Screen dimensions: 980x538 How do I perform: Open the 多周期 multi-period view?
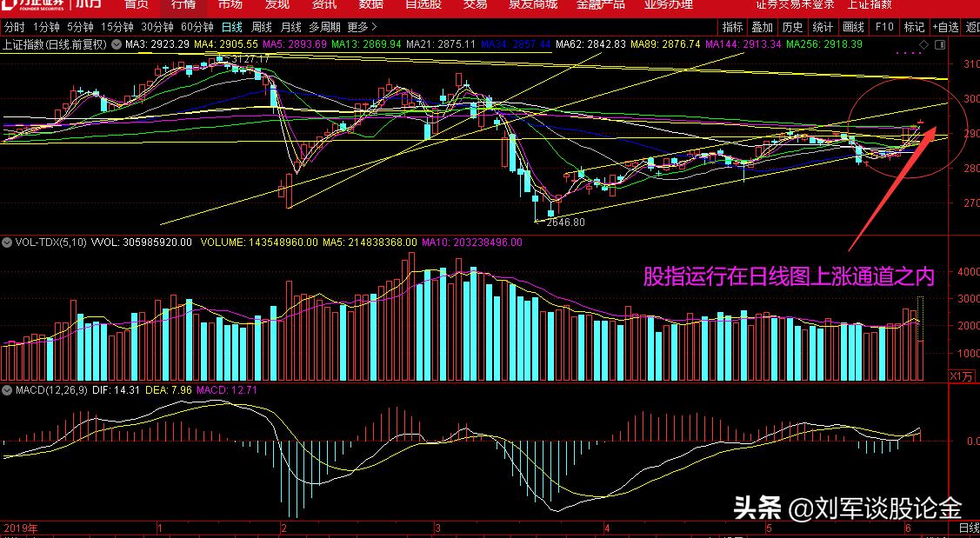pyautogui.click(x=325, y=27)
